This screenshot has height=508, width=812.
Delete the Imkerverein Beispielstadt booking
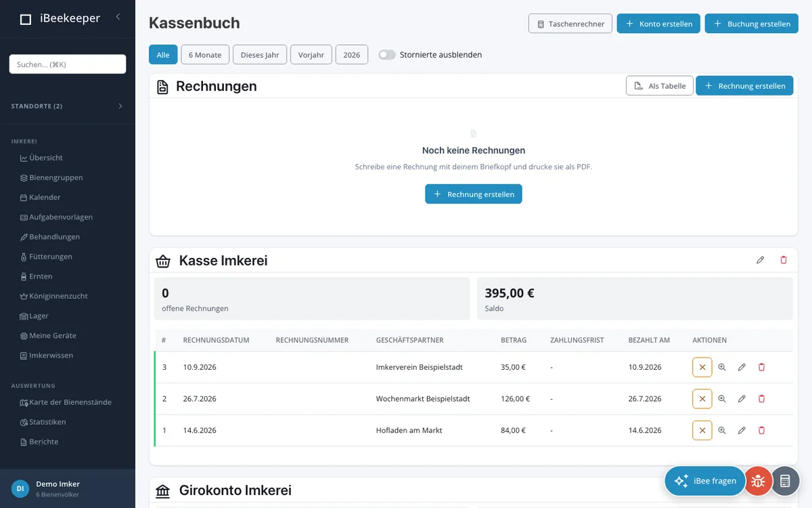[x=761, y=367]
